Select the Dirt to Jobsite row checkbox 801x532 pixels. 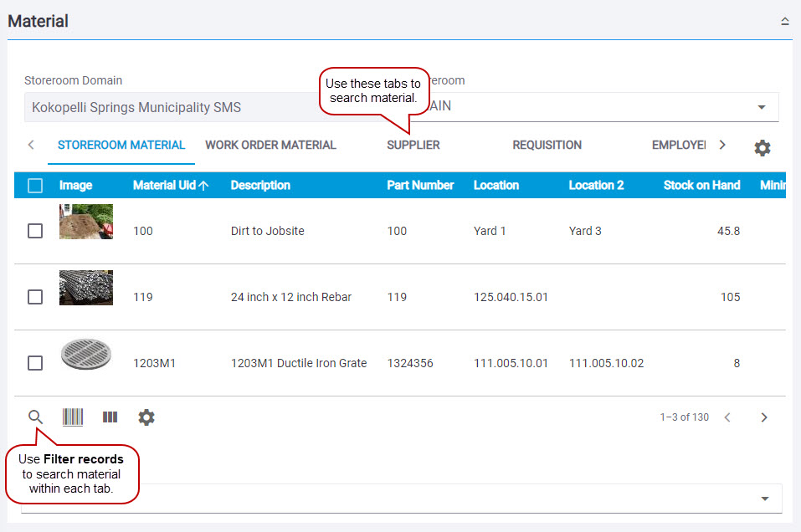pos(35,231)
